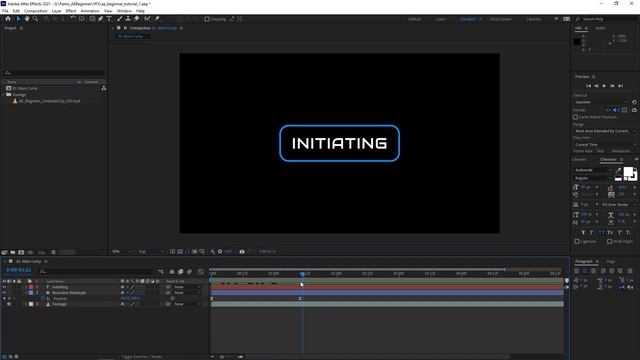
Task: Select the Type text tool
Action: click(109, 19)
